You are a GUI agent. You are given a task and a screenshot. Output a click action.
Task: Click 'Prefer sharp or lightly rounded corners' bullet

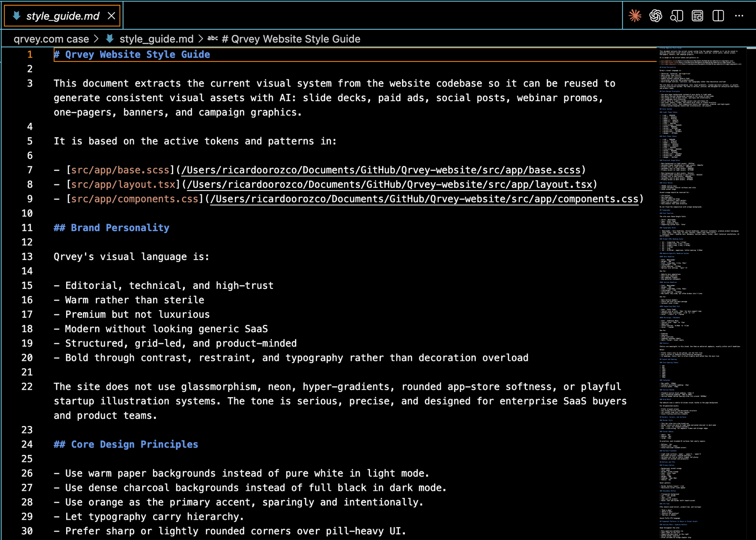[230, 531]
